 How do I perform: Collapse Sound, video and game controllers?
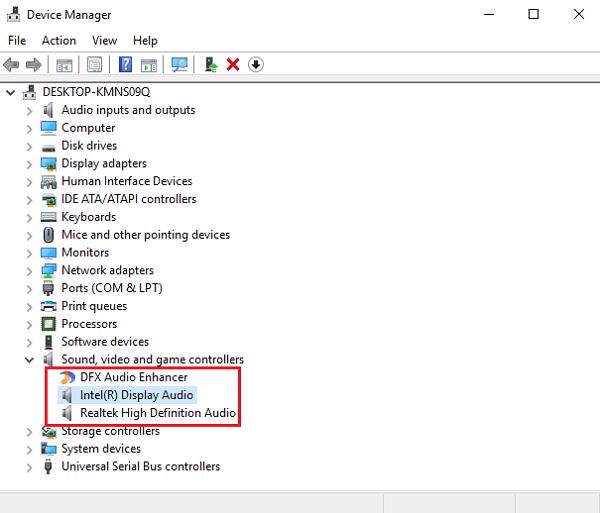click(x=29, y=360)
